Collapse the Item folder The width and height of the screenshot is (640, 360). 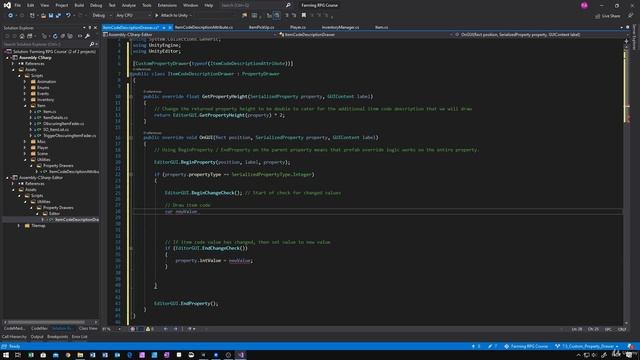[x=25, y=106]
